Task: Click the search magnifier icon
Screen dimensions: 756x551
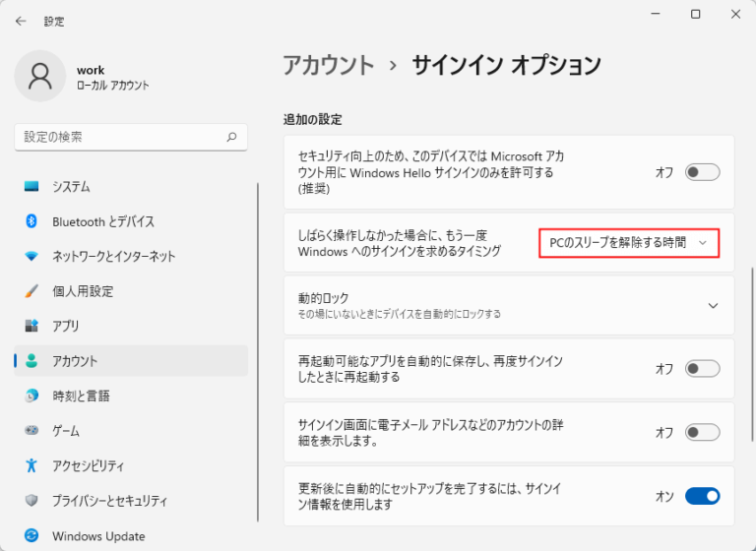Action: coord(232,137)
